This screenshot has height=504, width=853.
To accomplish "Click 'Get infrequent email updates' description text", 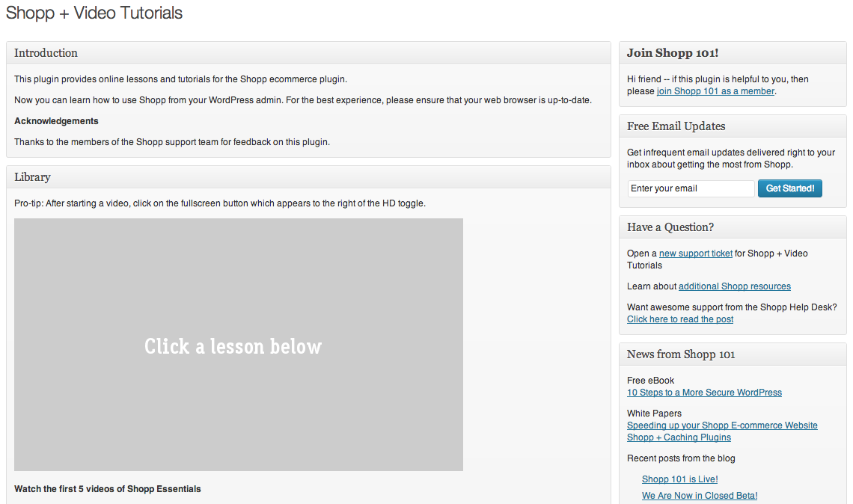I will point(730,159).
